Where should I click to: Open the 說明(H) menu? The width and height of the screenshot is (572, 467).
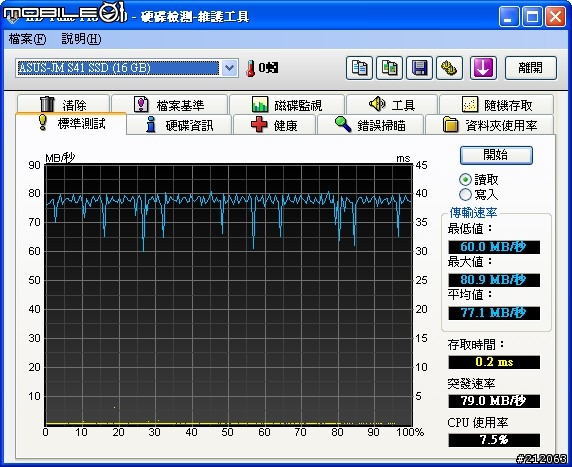point(81,39)
